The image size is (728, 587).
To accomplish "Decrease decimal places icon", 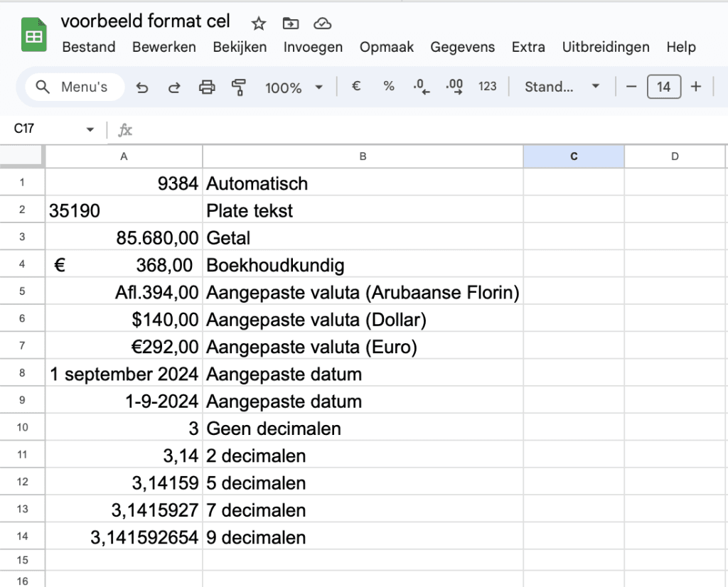I will [422, 87].
